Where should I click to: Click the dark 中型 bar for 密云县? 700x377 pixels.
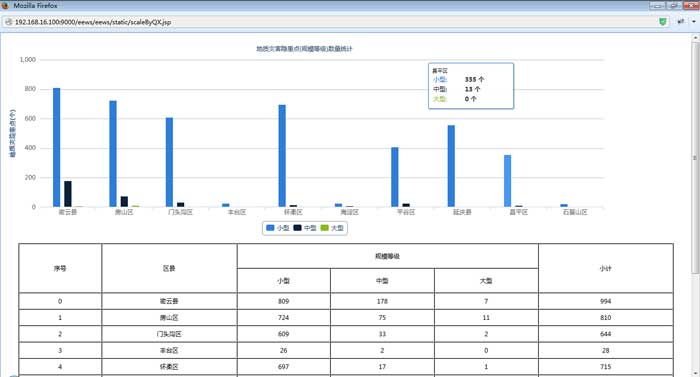click(68, 194)
